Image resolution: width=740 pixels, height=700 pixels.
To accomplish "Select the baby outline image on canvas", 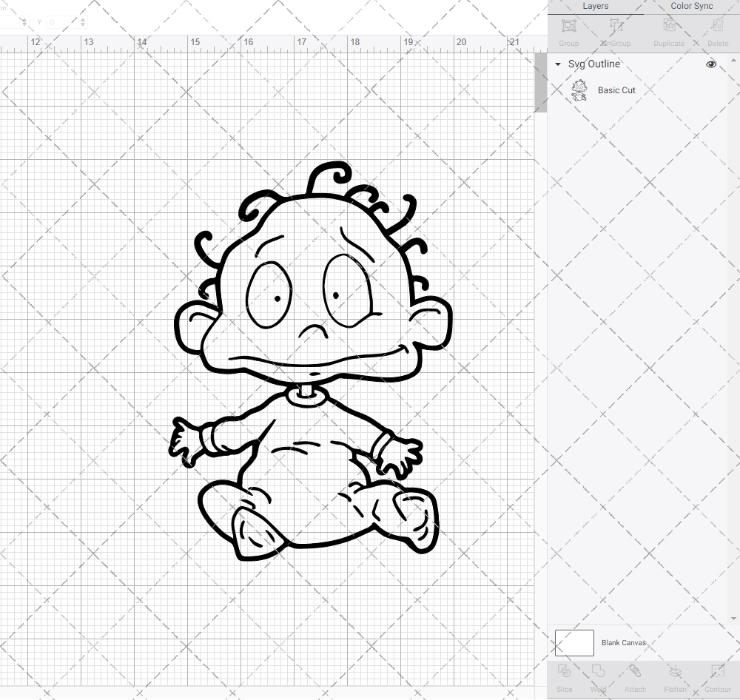I will coord(311,361).
